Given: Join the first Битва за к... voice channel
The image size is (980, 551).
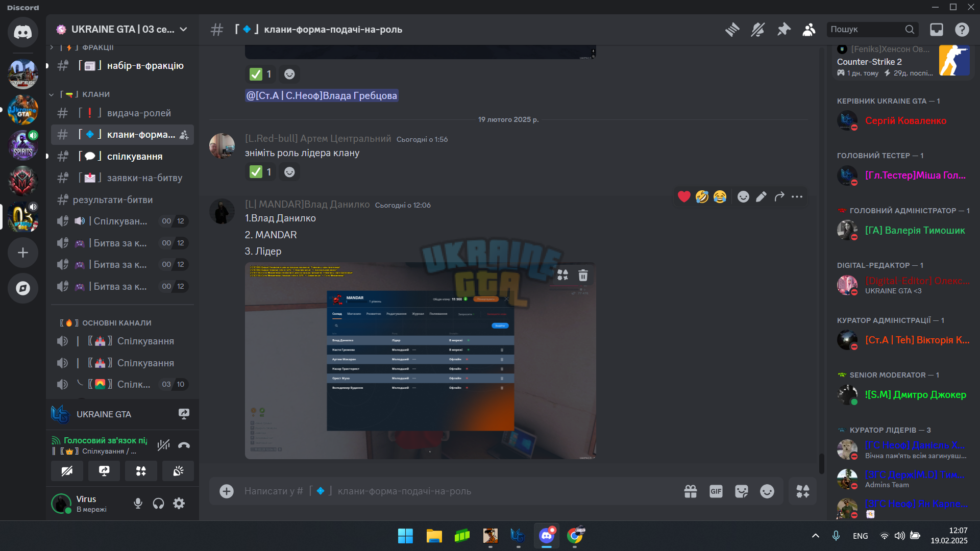Looking at the screenshot, I should click(x=122, y=243).
